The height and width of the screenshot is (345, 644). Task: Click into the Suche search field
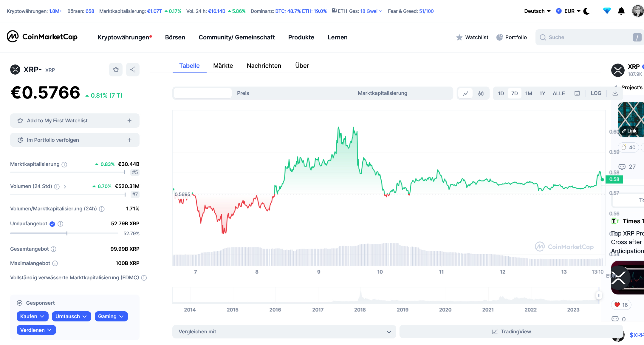[x=589, y=37]
